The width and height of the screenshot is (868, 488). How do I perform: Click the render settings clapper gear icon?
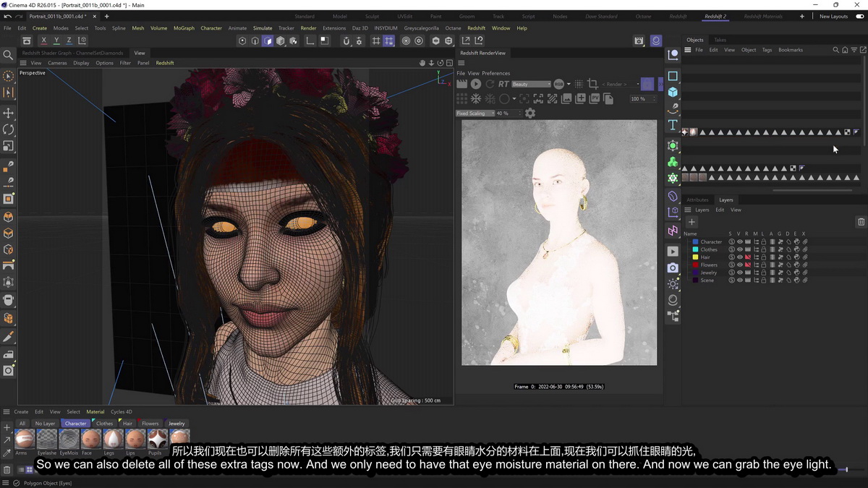coord(639,41)
